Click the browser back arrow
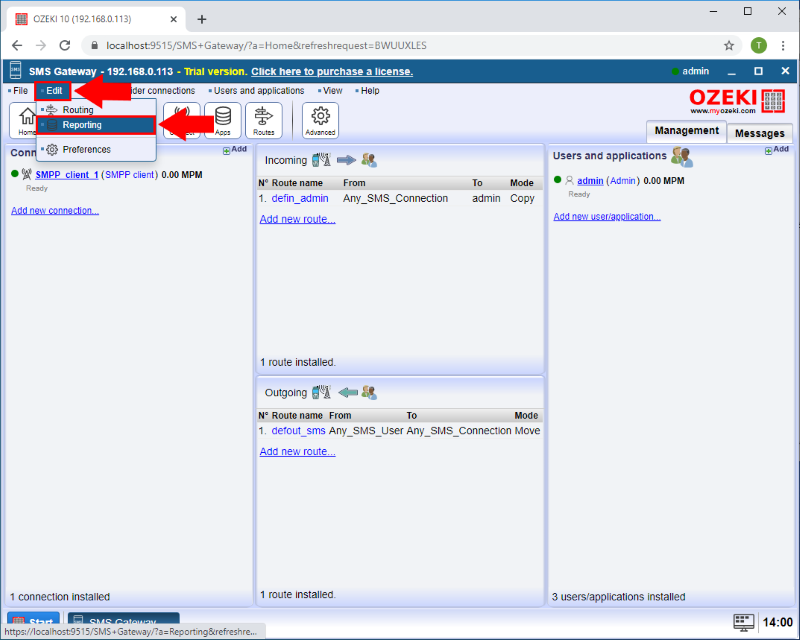This screenshot has width=800, height=640. click(x=17, y=45)
